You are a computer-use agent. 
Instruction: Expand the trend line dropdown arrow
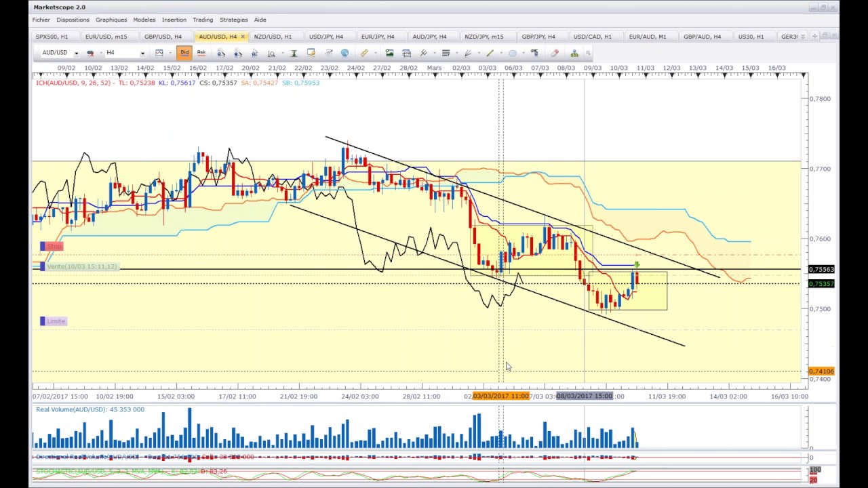pos(501,53)
